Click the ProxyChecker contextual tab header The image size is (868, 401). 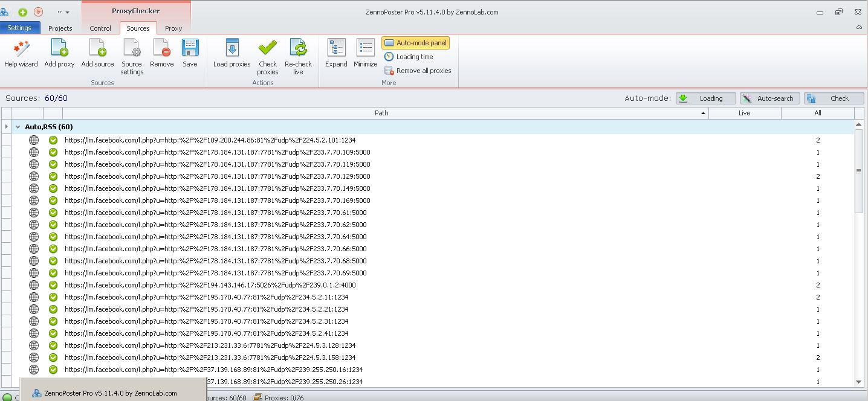point(136,11)
